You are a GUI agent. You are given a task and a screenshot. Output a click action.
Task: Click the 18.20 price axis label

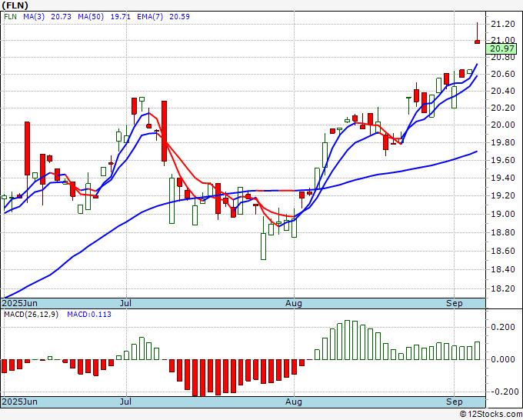pos(503,288)
